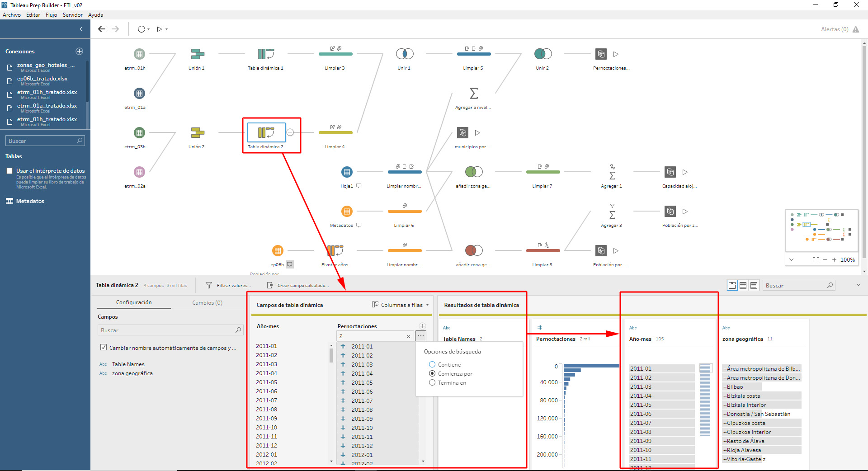The image size is (868, 471).
Task: Click the Unión 1 union step icon
Action: coord(197,54)
